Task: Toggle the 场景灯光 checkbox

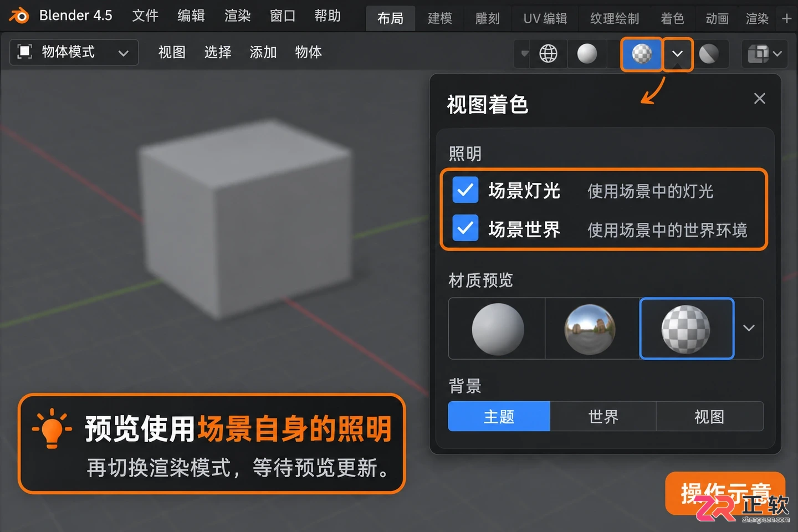Action: (x=465, y=191)
